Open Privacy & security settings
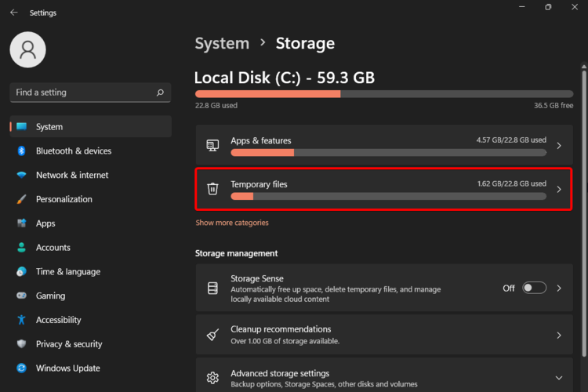 point(69,344)
